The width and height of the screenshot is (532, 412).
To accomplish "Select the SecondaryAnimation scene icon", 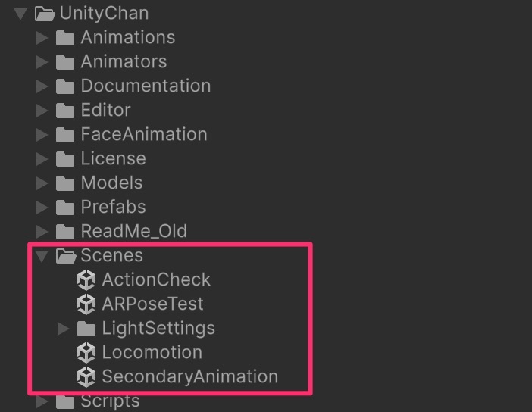I will (86, 376).
